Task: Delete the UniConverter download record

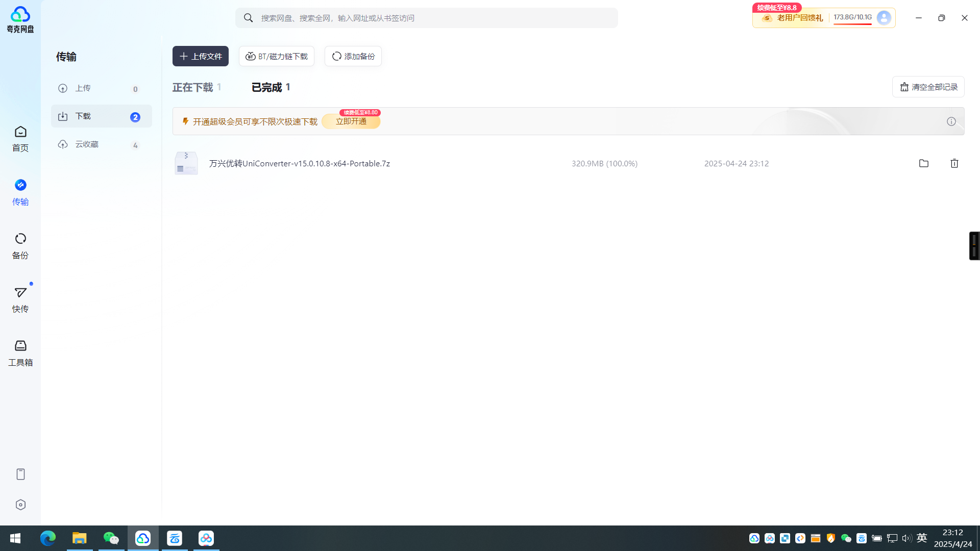Action: tap(954, 163)
